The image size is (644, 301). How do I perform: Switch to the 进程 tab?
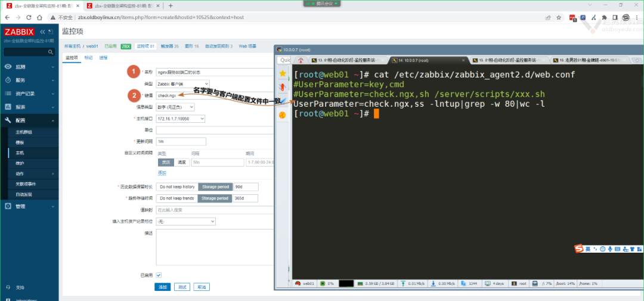point(103,58)
